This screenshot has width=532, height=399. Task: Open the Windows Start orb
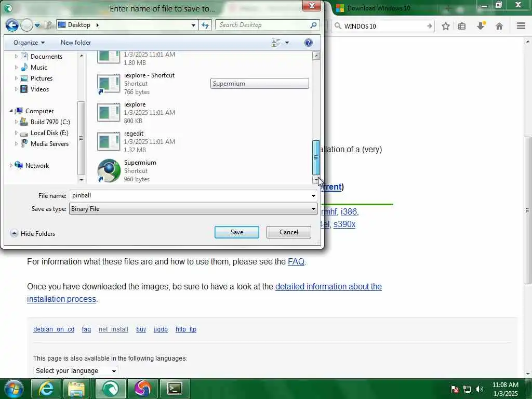point(14,389)
